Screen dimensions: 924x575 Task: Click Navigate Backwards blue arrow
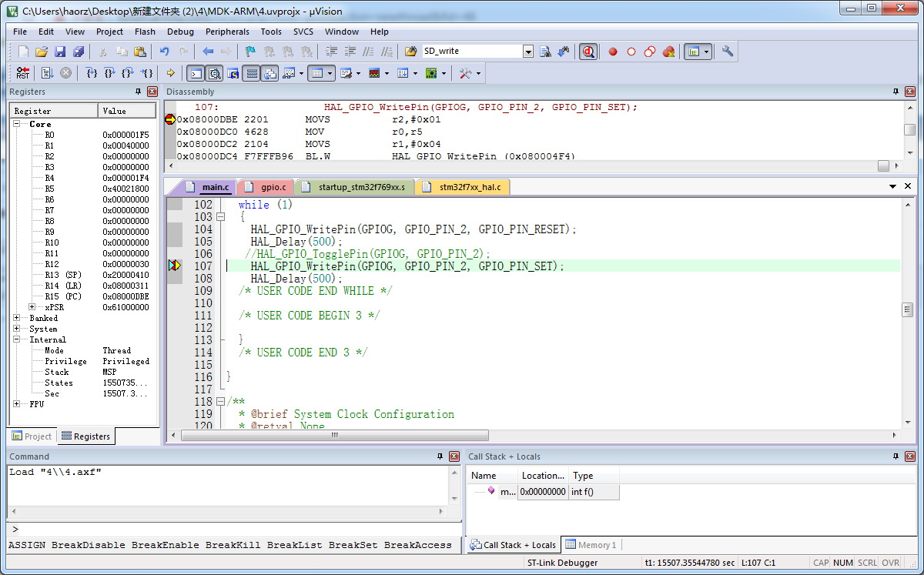click(x=208, y=52)
